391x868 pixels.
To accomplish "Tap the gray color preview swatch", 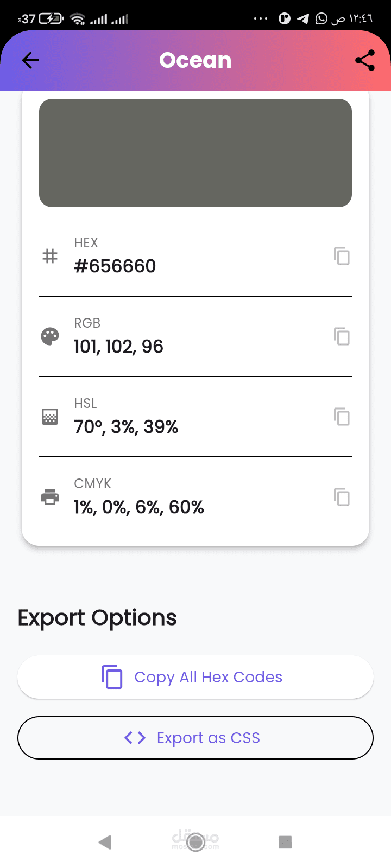I will pyautogui.click(x=195, y=153).
